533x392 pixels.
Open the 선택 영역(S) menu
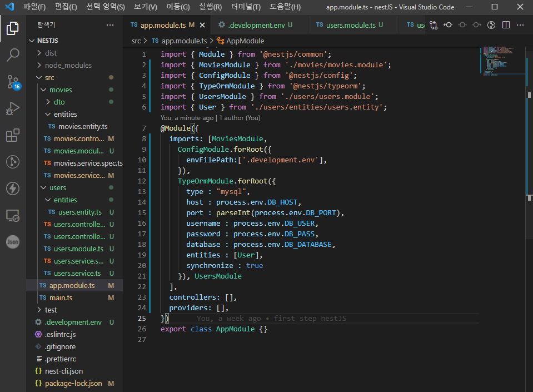pos(106,7)
